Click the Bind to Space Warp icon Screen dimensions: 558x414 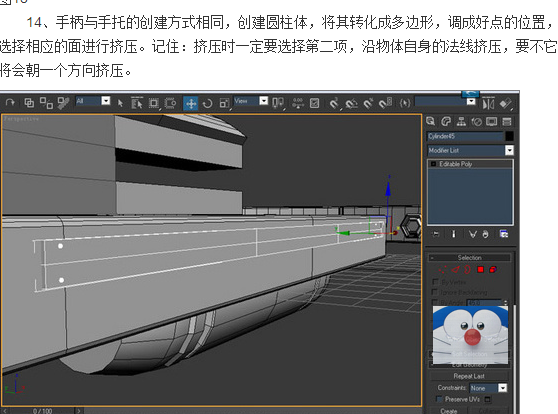tap(64, 103)
